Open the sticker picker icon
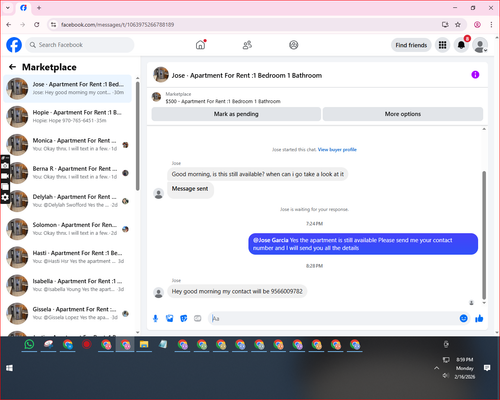Image resolution: width=500 pixels, height=400 pixels. (x=184, y=319)
